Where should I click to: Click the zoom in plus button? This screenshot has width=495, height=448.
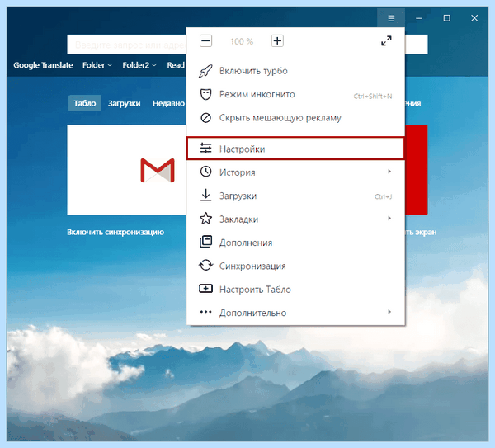pyautogui.click(x=277, y=41)
